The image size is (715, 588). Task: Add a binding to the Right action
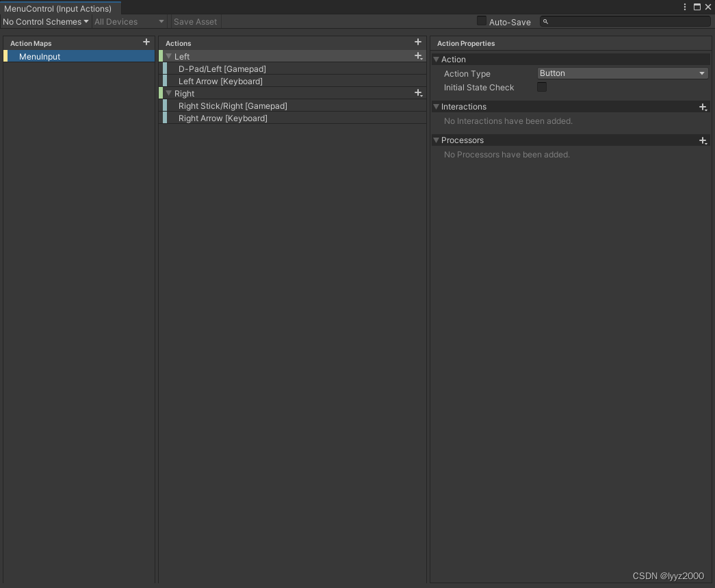click(418, 93)
